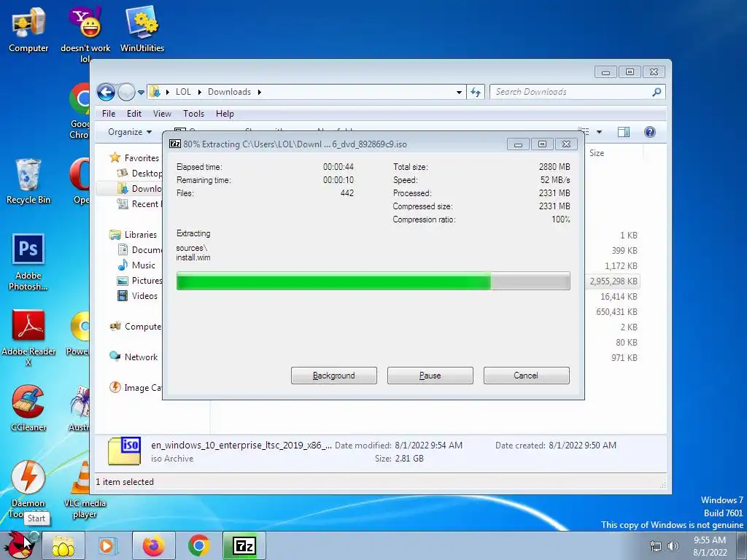Expand the address bar history dropdown

(x=459, y=93)
